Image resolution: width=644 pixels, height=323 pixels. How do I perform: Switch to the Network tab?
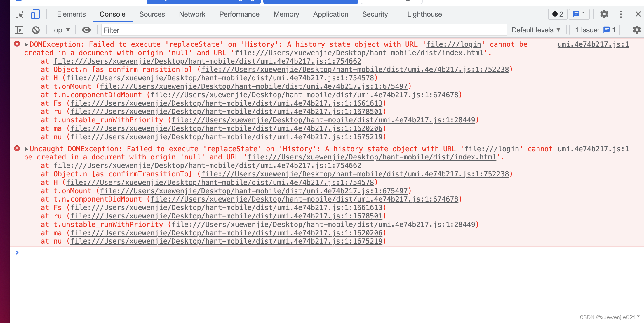192,14
